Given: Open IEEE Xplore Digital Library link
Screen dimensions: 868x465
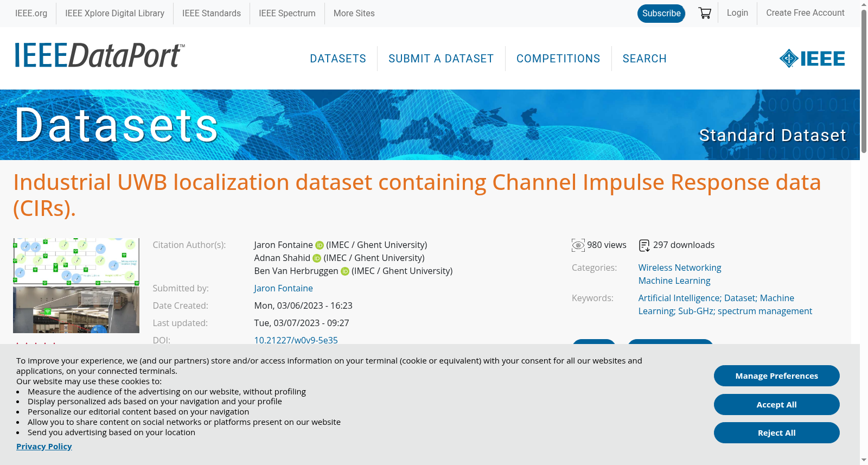Looking at the screenshot, I should 114,13.
